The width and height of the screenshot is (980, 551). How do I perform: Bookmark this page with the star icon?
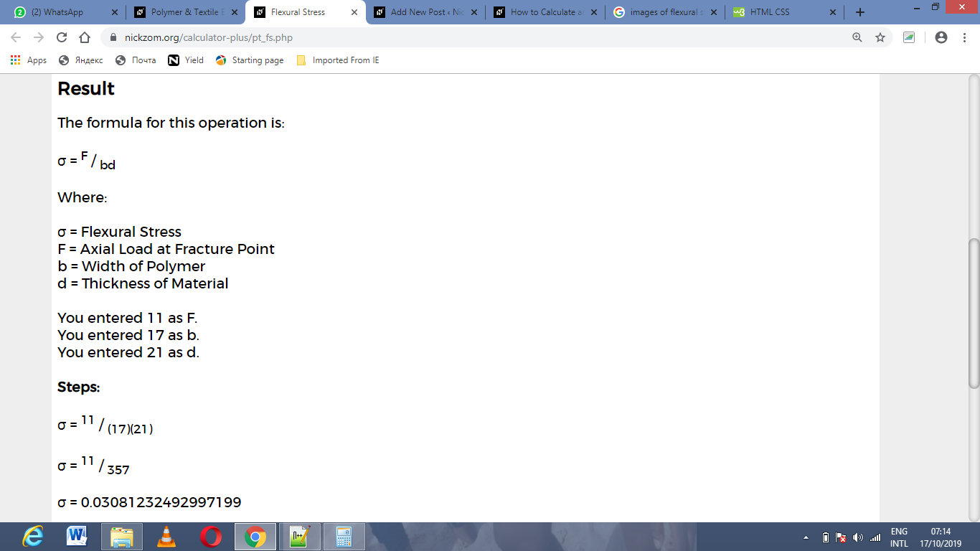880,37
